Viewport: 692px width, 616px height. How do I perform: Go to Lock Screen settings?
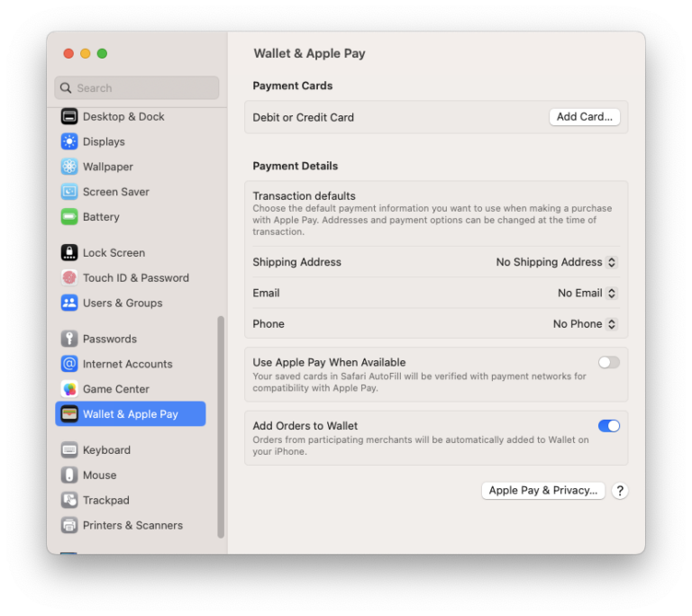click(131, 253)
